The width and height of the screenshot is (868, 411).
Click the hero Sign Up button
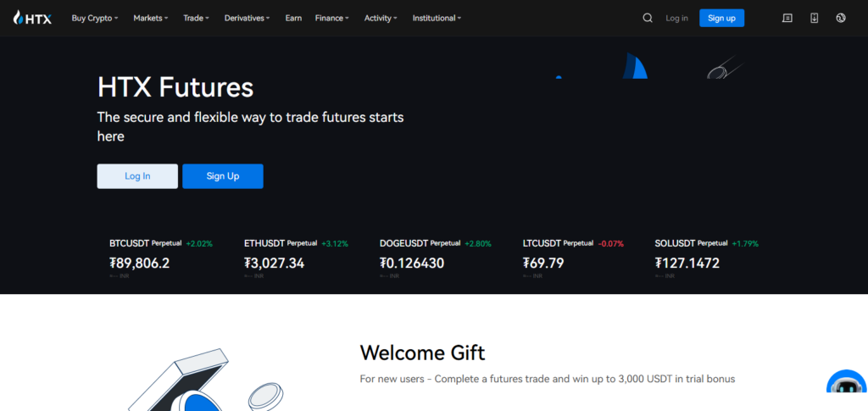pyautogui.click(x=223, y=176)
